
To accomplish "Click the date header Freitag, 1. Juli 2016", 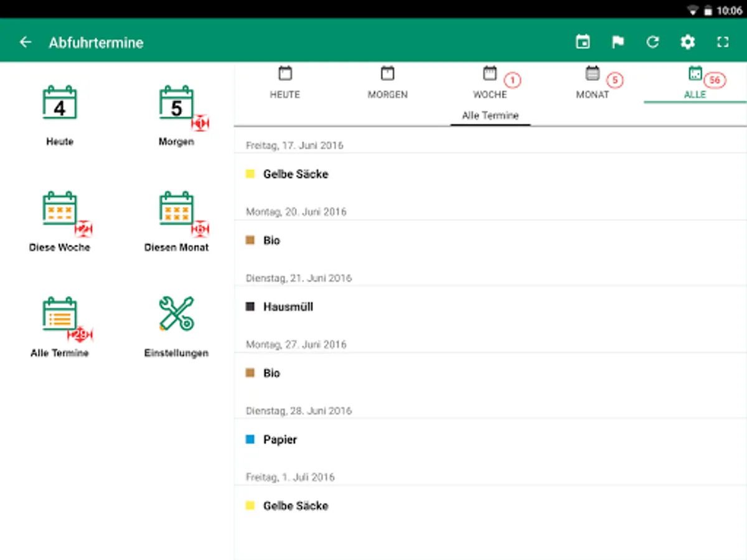I will (x=290, y=477).
